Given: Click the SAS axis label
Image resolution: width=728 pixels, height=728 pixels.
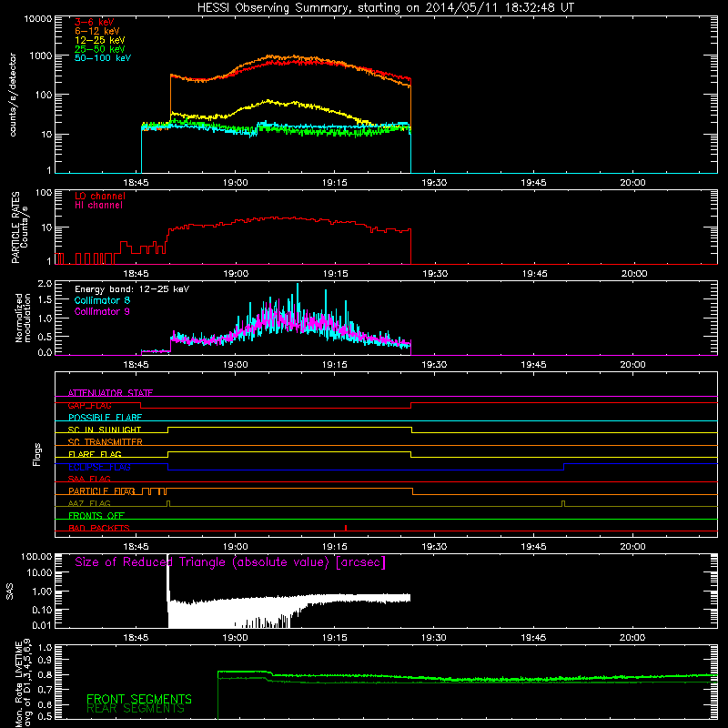Looking at the screenshot, I should pos(10,591).
